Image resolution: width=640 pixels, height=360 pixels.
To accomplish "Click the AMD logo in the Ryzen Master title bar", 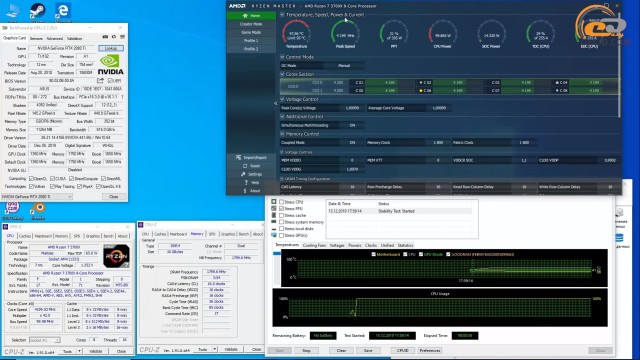I will click(237, 6).
